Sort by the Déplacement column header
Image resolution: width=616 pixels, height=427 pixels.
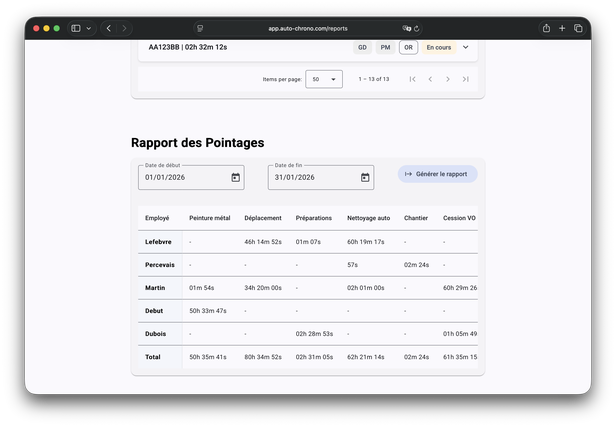point(262,218)
